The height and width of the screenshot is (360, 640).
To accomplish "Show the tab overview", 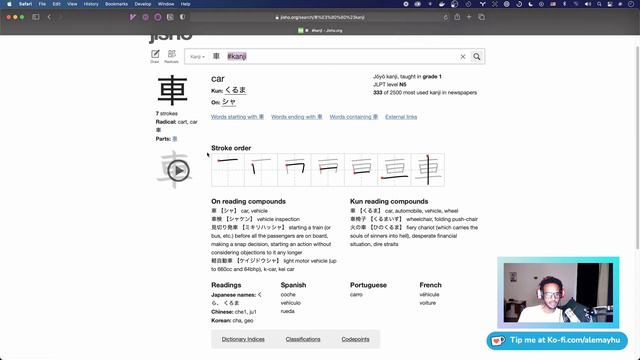I will click(x=481, y=17).
